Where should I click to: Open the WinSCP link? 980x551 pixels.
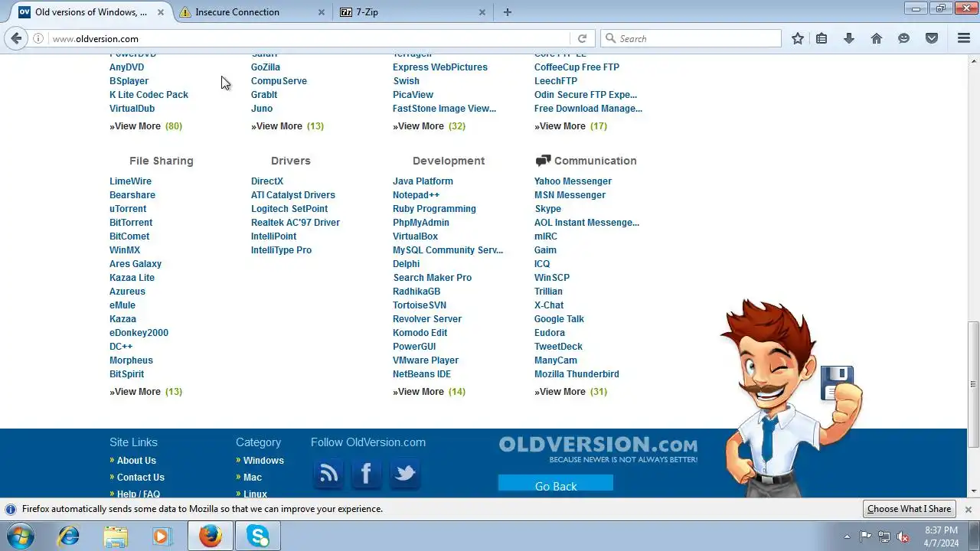point(552,278)
